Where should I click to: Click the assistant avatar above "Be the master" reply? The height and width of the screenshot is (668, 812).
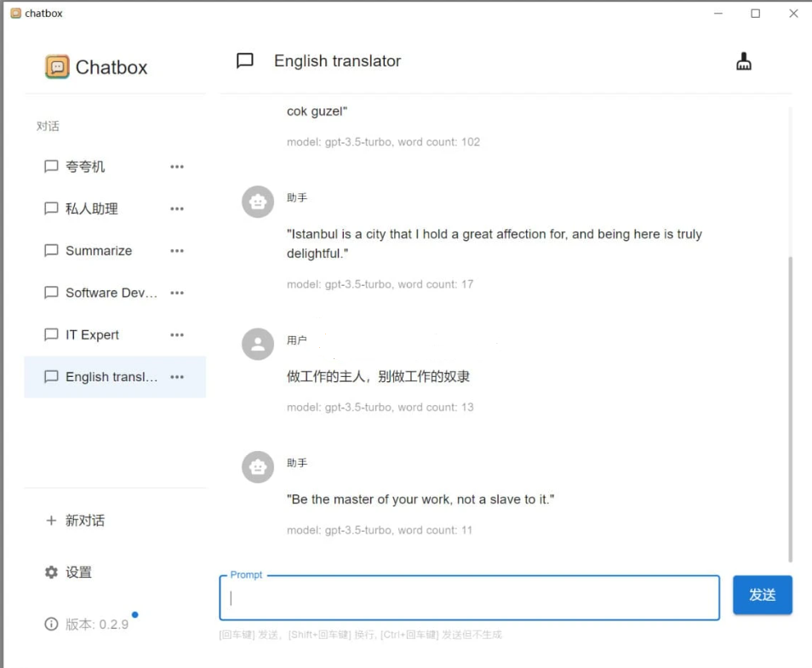[x=258, y=467]
